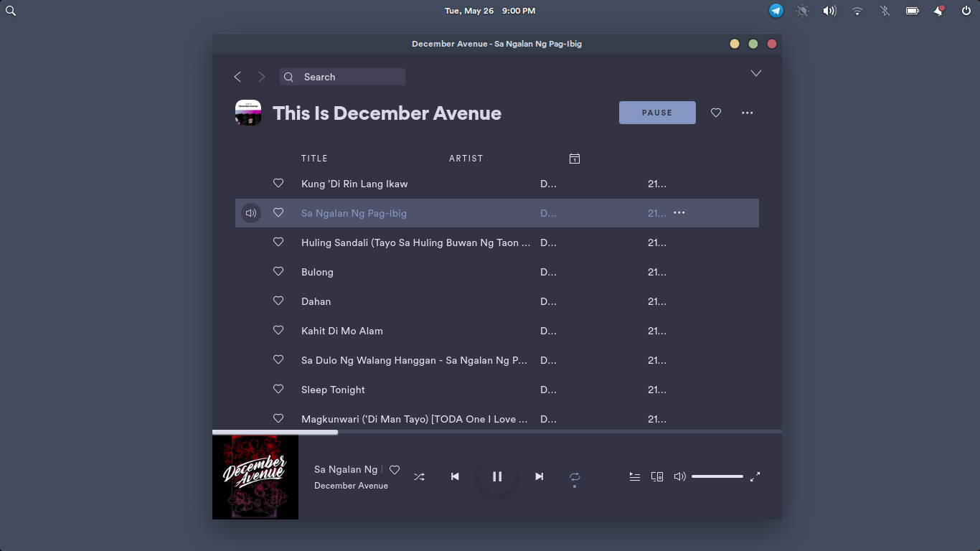This screenshot has height=551, width=980.
Task: Sort by date added calendar icon
Action: [575, 159]
